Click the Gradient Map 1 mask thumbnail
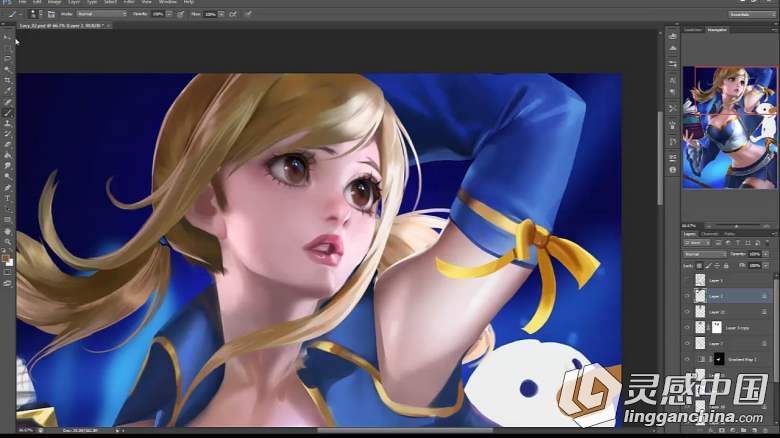 click(x=718, y=359)
